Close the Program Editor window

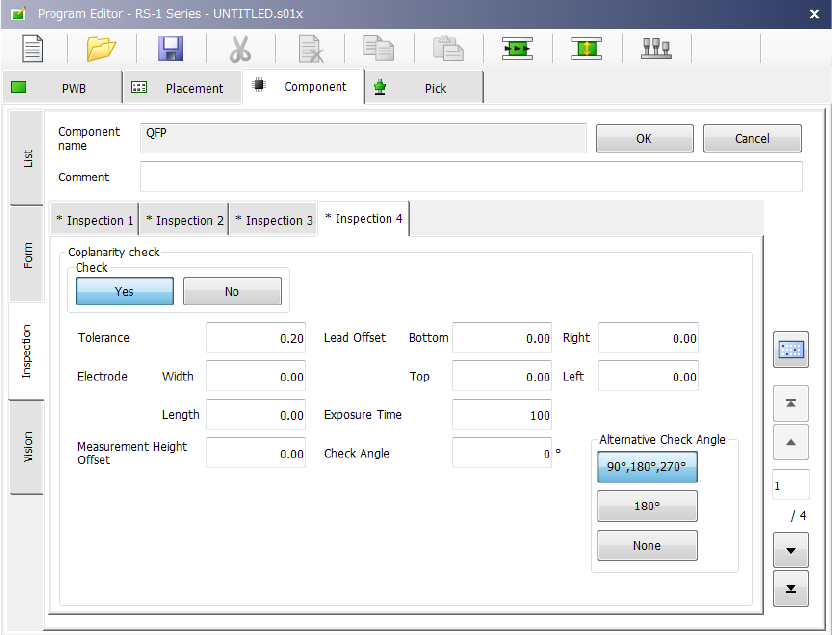[x=814, y=14]
